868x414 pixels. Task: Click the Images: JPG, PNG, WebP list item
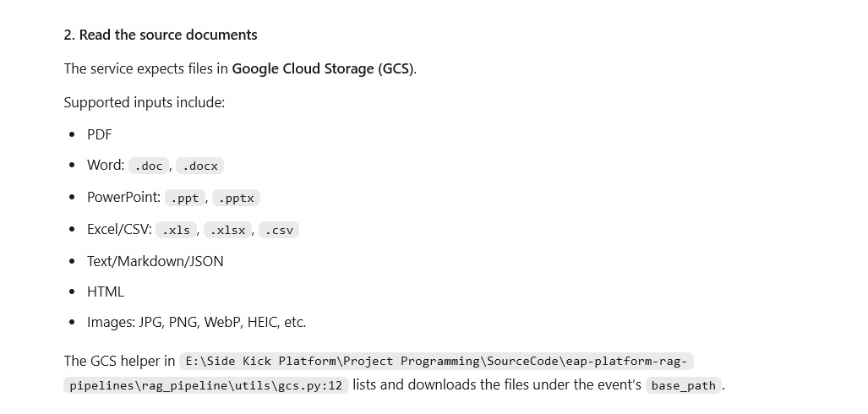(x=197, y=322)
